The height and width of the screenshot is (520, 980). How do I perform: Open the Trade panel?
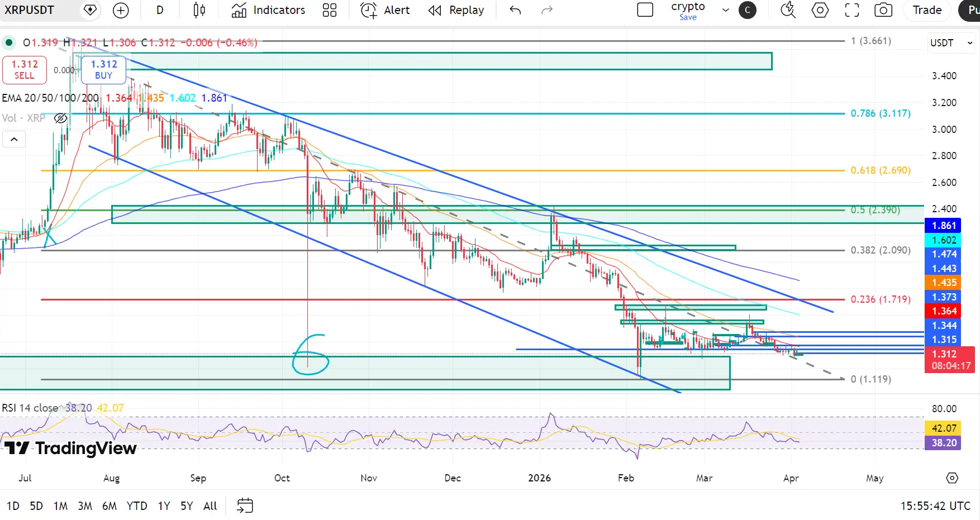point(927,10)
